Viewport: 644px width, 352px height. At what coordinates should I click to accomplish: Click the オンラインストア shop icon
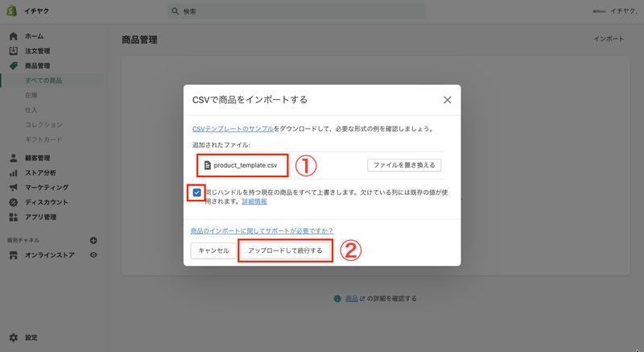click(x=14, y=255)
